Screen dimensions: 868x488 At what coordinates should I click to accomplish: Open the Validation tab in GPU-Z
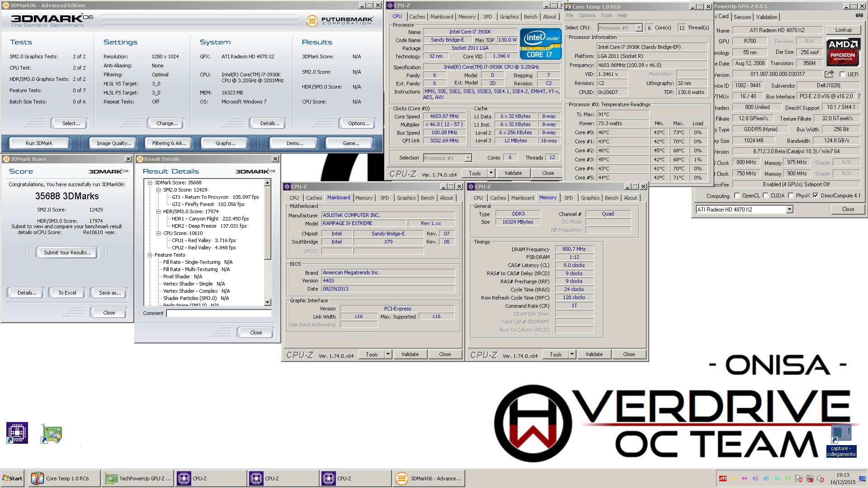(767, 17)
